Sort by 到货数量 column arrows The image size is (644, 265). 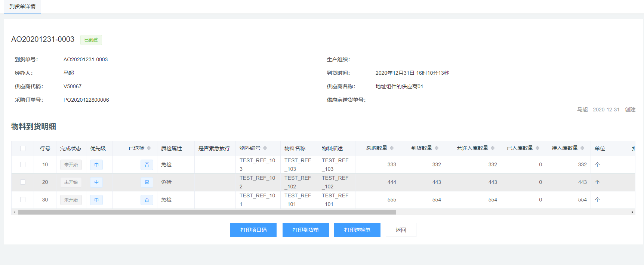[437, 148]
